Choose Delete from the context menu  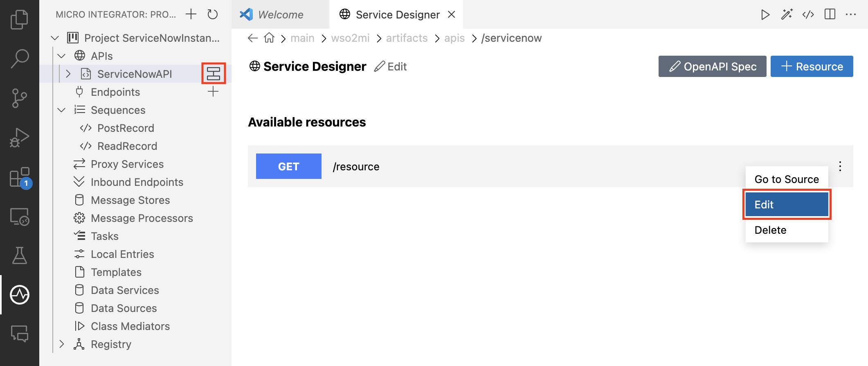pos(787,230)
